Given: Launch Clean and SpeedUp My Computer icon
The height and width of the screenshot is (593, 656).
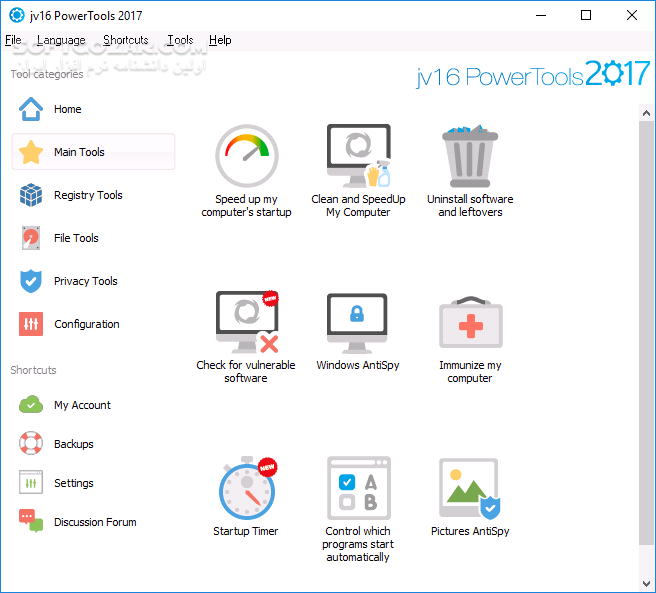Looking at the screenshot, I should click(359, 156).
